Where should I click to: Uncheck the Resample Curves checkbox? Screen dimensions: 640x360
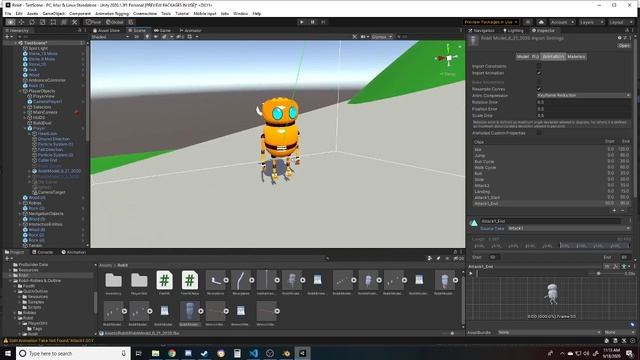coord(539,89)
